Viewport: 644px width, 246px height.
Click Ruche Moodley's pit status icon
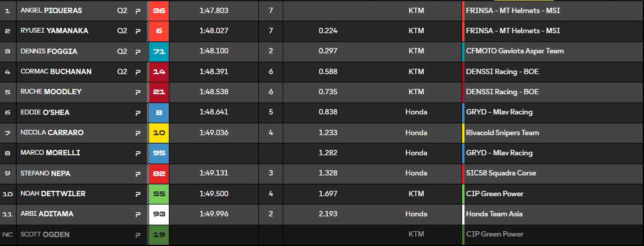(138, 92)
